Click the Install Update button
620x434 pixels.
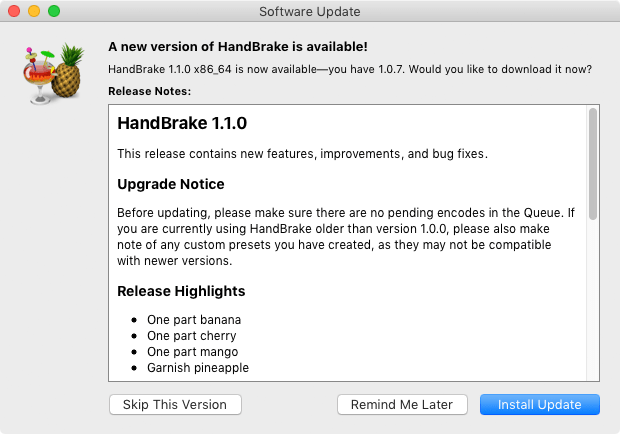(x=539, y=404)
